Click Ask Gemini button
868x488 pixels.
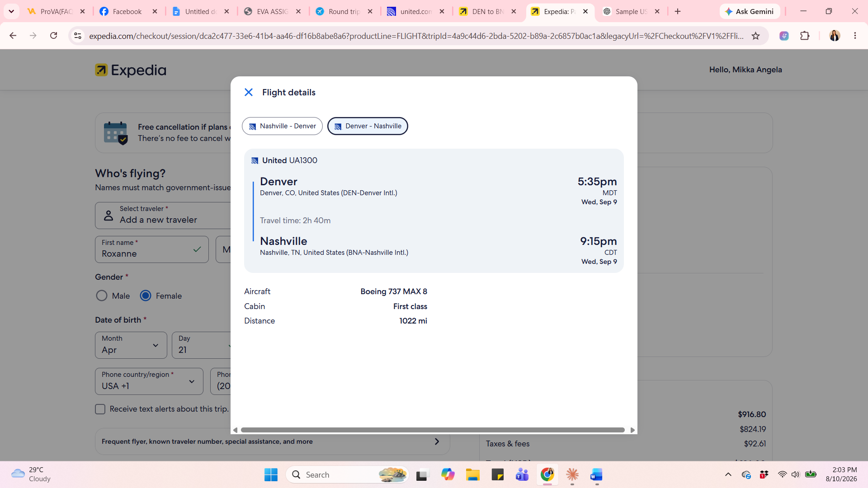(x=750, y=11)
